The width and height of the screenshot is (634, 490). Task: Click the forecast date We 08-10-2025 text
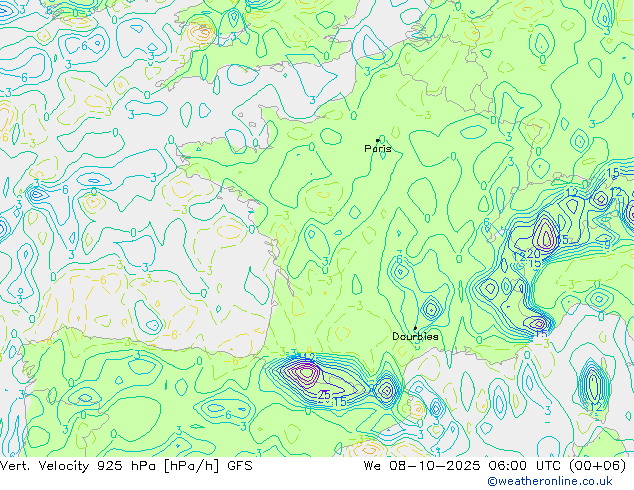coord(422,466)
